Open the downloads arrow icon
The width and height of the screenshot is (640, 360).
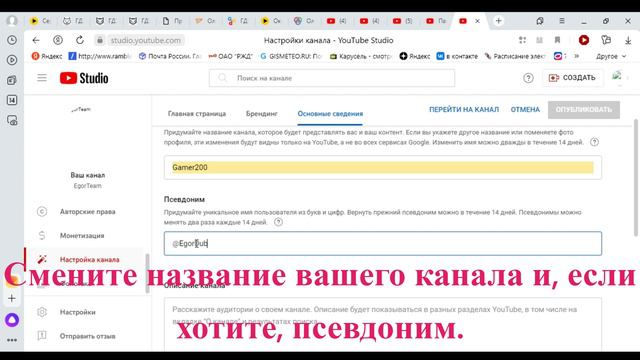628,40
